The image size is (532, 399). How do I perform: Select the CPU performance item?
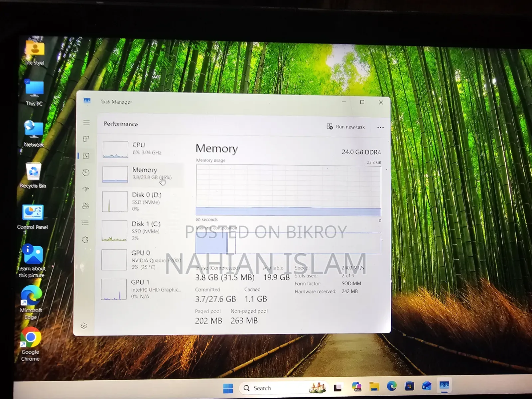pos(141,149)
